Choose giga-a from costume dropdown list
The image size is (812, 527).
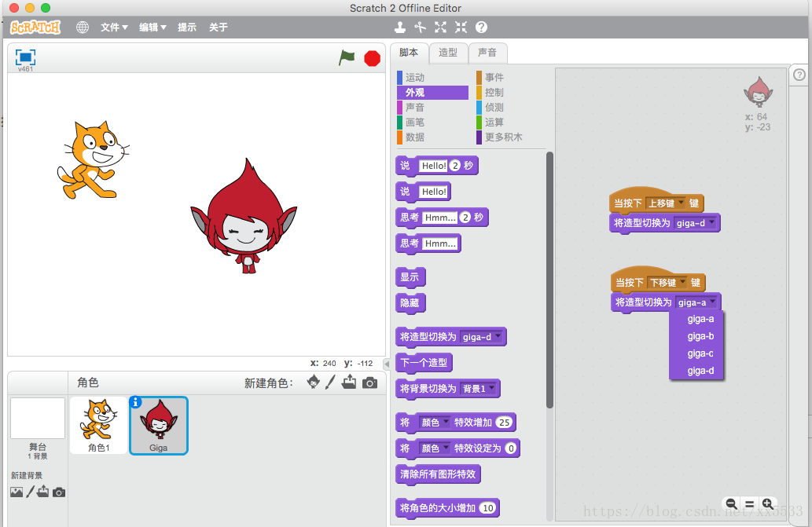coord(696,319)
